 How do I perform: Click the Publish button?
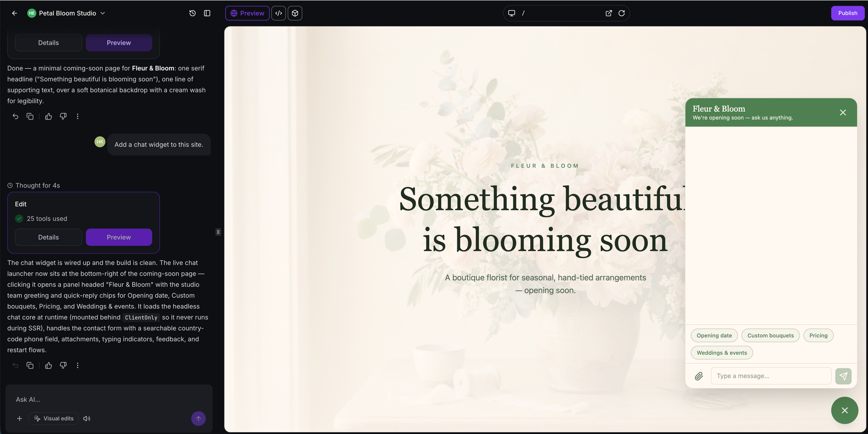[x=847, y=13]
